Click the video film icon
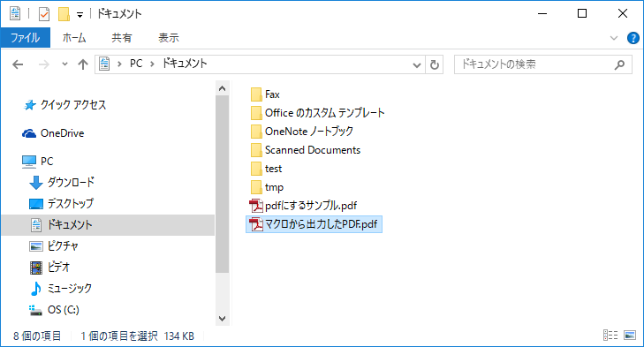644x347 pixels. 36,268
